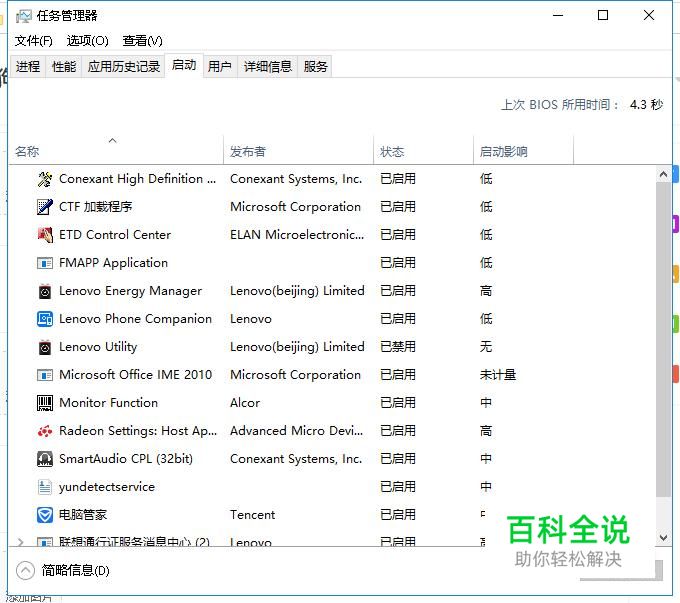Select the Conexant High Definition row name

[x=137, y=179]
